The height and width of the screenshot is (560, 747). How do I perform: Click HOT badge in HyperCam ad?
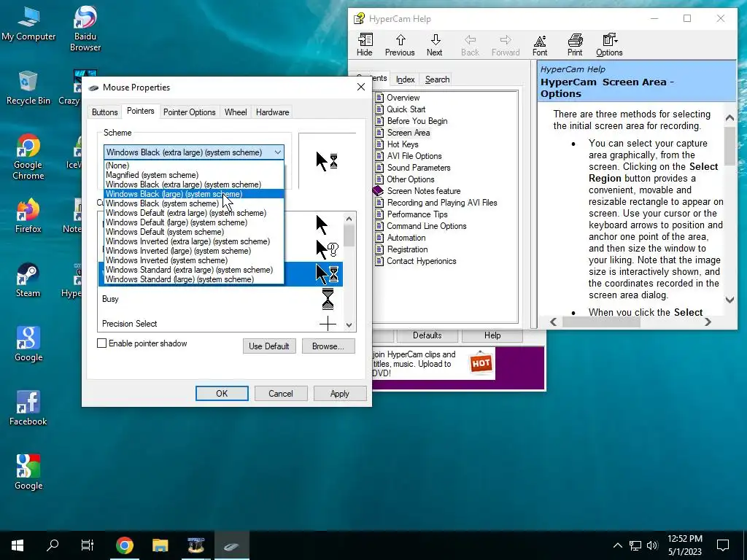(481, 364)
